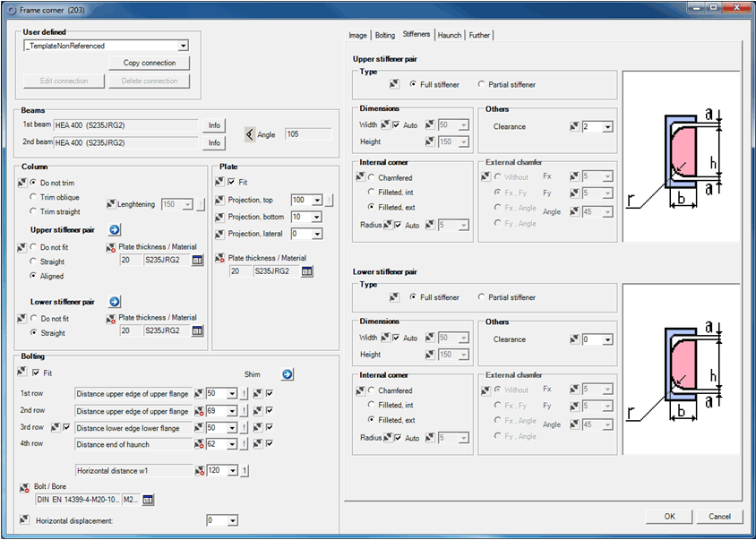The height and width of the screenshot is (540, 756).
Task: Click the Copy connection button
Action: tap(150, 63)
